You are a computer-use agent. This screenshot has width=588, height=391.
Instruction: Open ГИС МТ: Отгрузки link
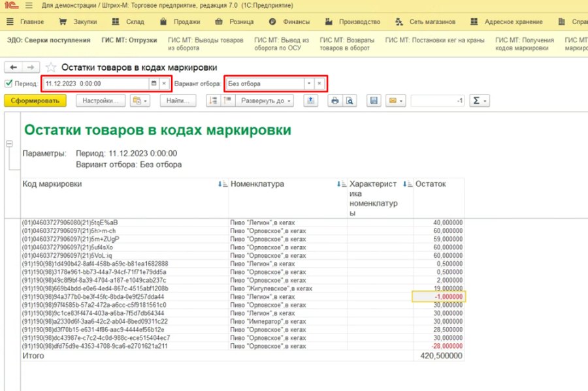[x=129, y=40]
